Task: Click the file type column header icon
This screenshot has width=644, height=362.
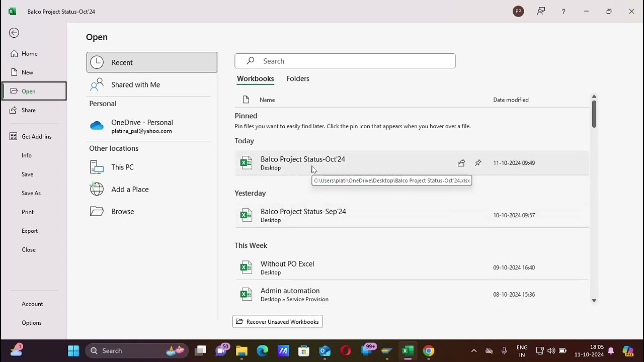Action: point(246,100)
